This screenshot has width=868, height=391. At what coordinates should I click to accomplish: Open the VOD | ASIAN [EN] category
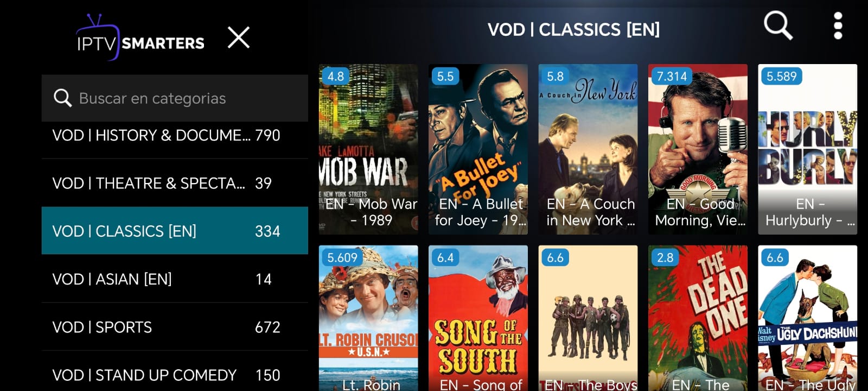coord(175,279)
